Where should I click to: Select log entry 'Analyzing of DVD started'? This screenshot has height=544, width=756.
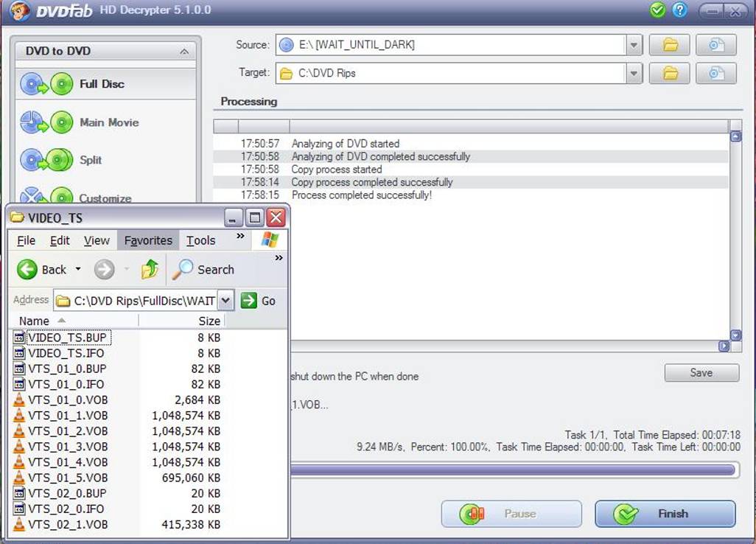(471, 143)
